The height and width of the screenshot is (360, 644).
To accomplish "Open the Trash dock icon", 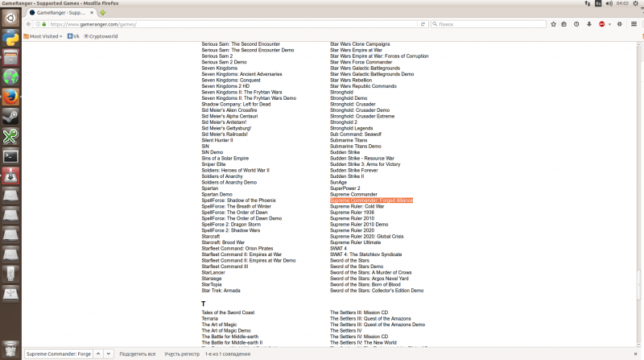I will coord(10,349).
